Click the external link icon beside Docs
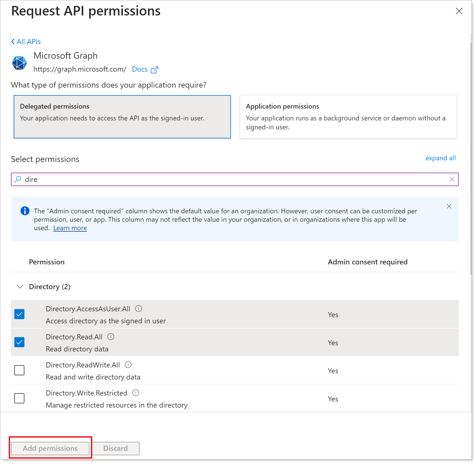Image resolution: width=476 pixels, height=464 pixels. [155, 70]
